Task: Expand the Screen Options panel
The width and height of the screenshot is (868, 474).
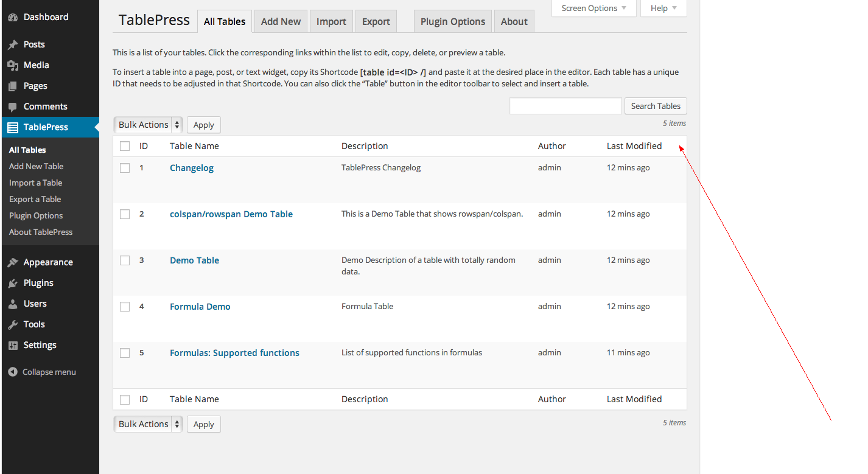Action: (593, 8)
